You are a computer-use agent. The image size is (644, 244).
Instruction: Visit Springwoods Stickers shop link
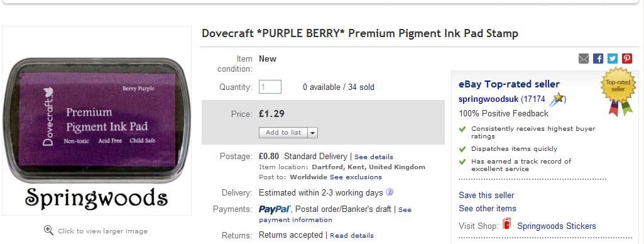(557, 226)
